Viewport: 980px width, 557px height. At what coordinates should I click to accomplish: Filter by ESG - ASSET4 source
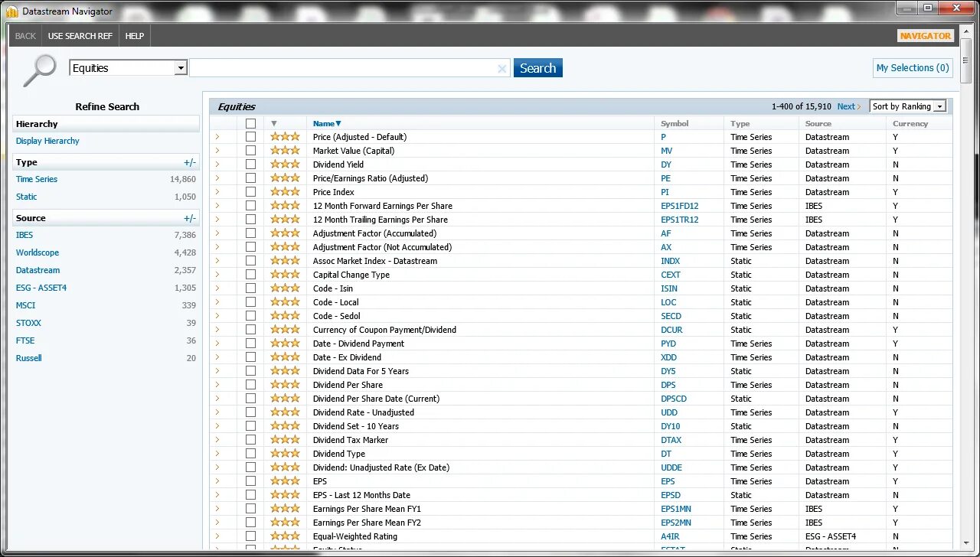[41, 288]
